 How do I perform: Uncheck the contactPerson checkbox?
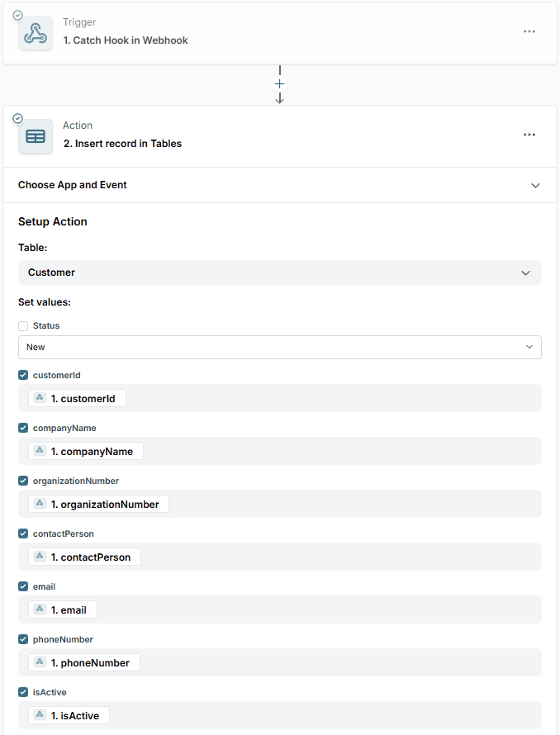click(23, 533)
